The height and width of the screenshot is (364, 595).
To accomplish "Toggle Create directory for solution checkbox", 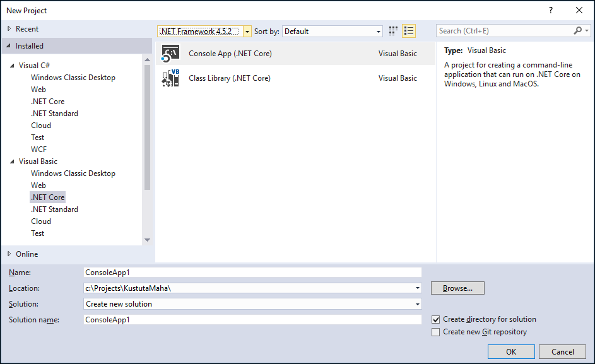I will [x=436, y=320].
